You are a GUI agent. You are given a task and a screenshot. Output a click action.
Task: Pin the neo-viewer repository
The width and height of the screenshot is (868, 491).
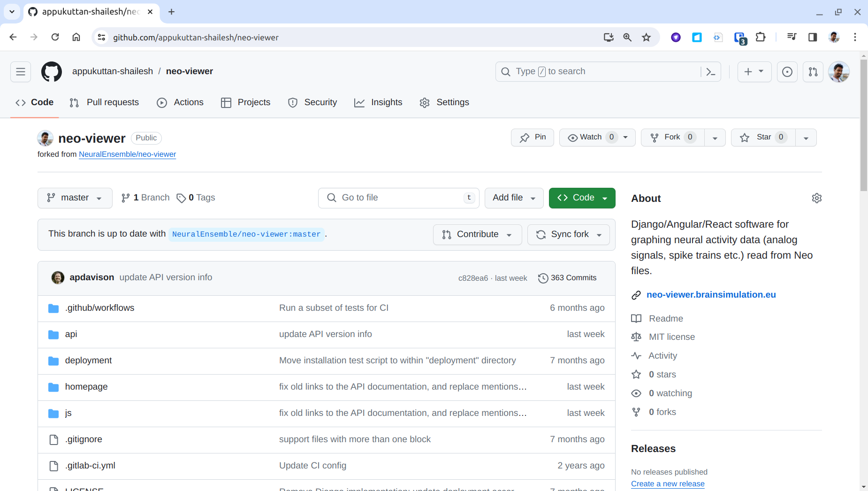tap(533, 138)
